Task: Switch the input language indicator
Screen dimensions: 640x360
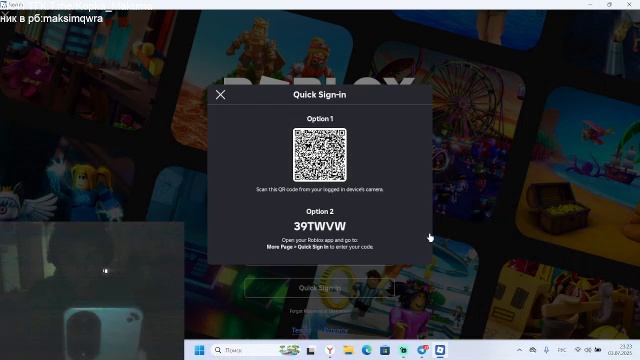Action: 562,350
